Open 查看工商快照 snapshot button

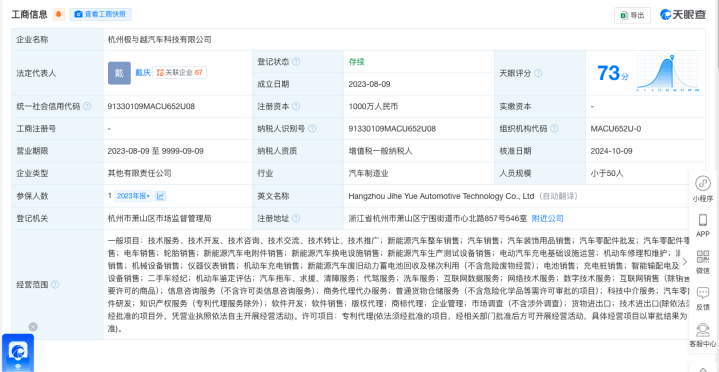coord(100,14)
